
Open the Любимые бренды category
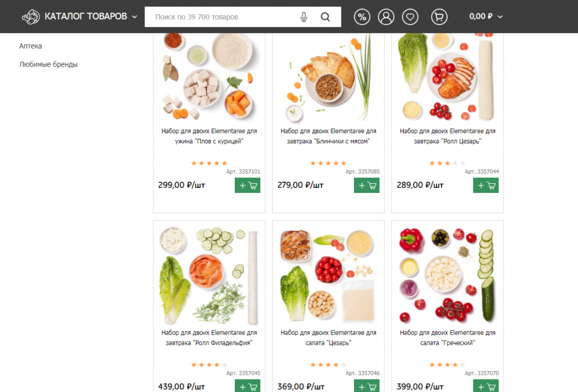click(x=49, y=64)
